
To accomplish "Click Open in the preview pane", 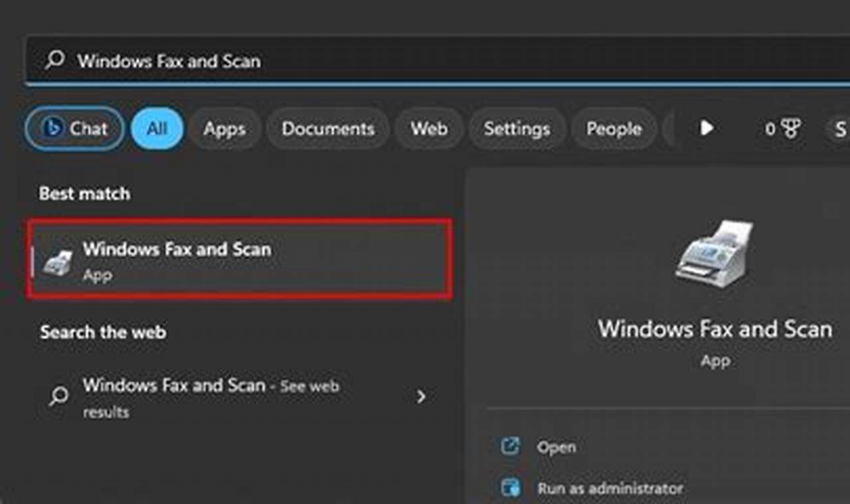I will (x=556, y=447).
